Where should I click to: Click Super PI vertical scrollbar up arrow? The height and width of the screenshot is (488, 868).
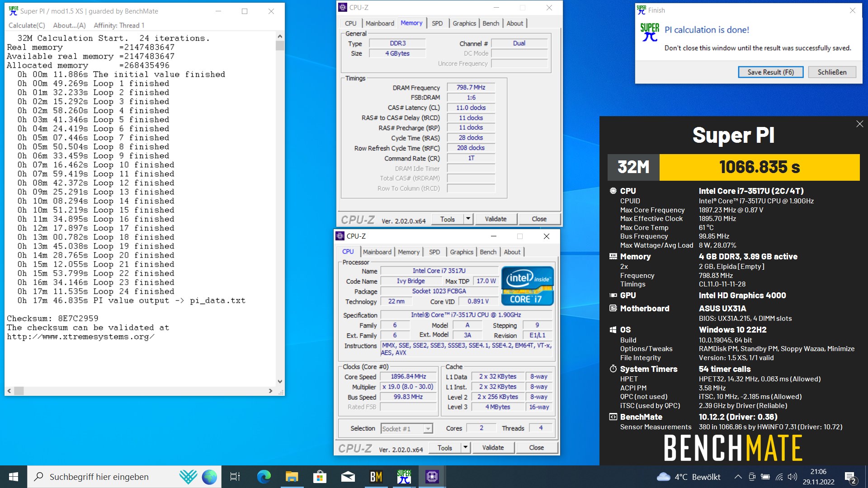coord(280,36)
